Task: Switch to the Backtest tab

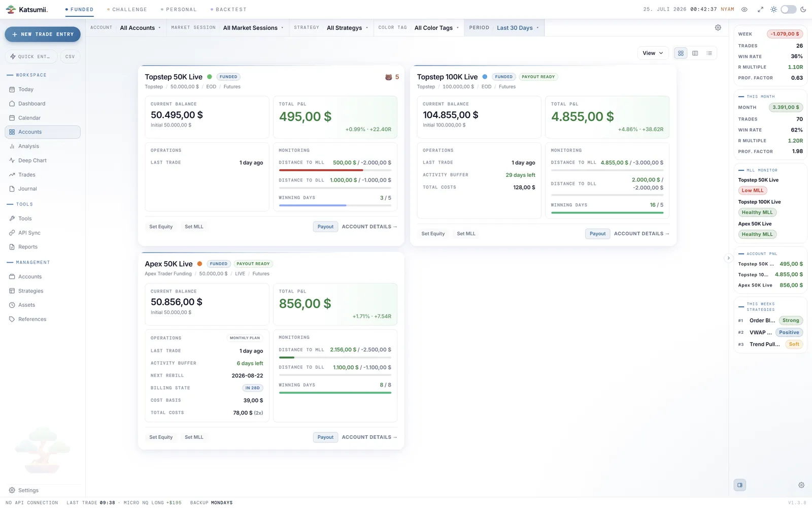Action: click(x=228, y=9)
